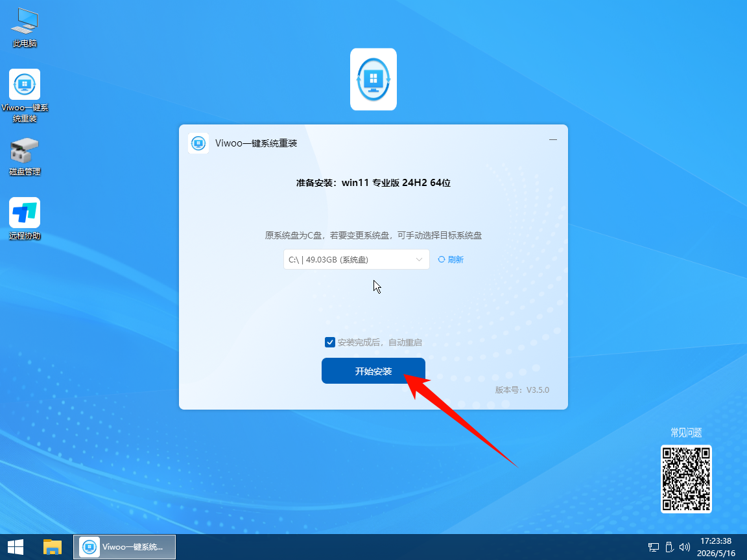Click the 常见问题 label
The width and height of the screenshot is (747, 560).
pyautogui.click(x=686, y=433)
